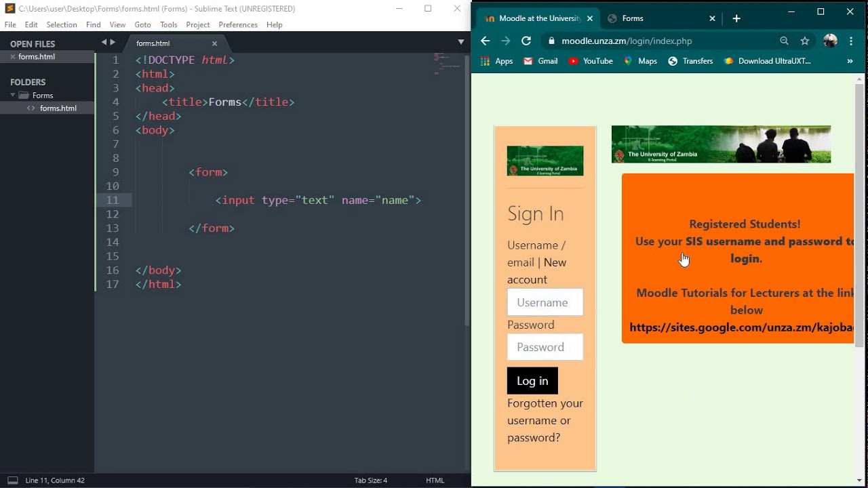868x488 pixels.
Task: Open the Download UltraUXT bookmark
Action: pos(767,61)
